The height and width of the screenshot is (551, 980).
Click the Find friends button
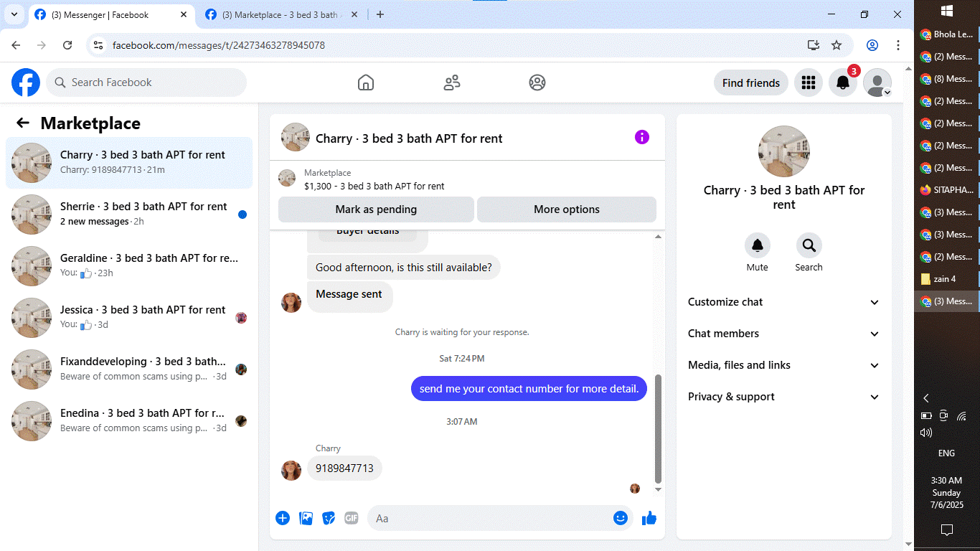pyautogui.click(x=751, y=83)
